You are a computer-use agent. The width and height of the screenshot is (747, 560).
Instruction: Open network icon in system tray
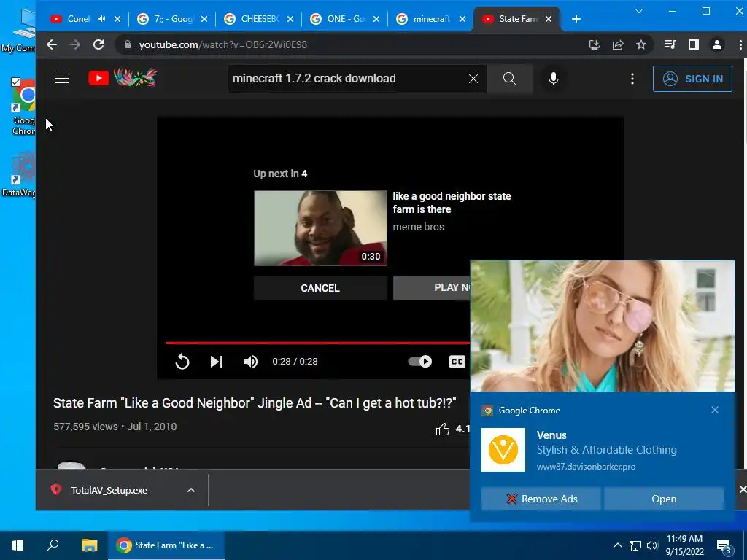pyautogui.click(x=635, y=545)
